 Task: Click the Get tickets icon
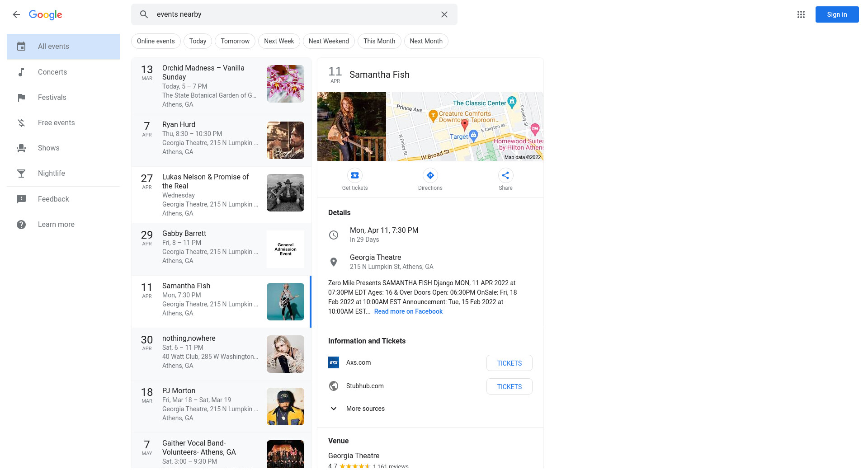point(355,175)
